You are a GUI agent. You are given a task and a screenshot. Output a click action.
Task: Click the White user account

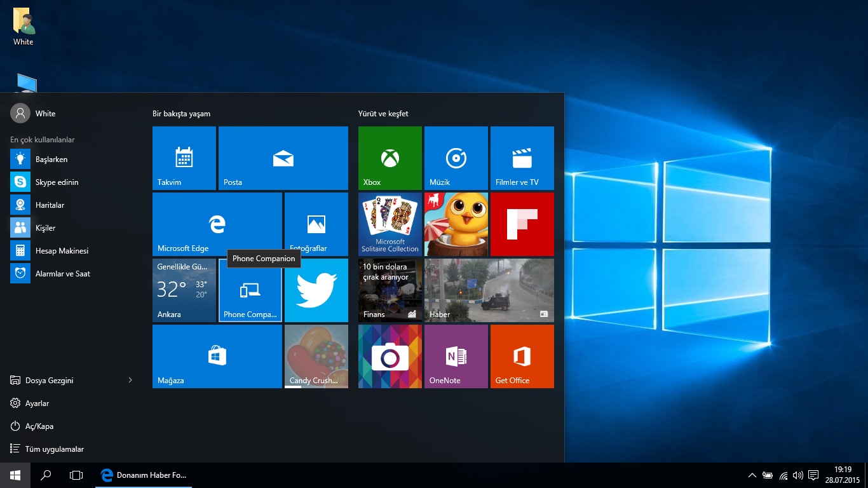(x=33, y=114)
